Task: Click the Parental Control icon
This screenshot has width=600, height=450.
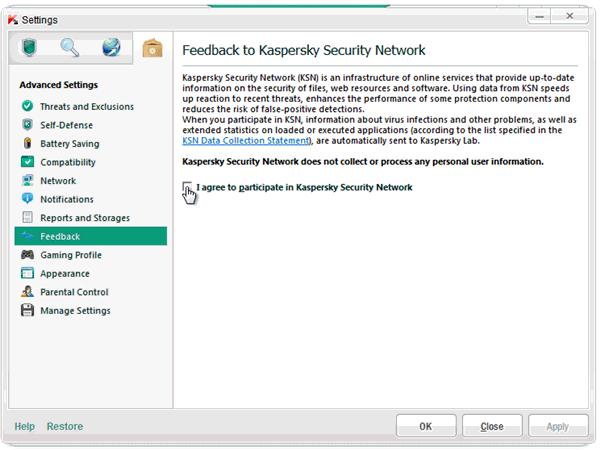Action: 27,292
